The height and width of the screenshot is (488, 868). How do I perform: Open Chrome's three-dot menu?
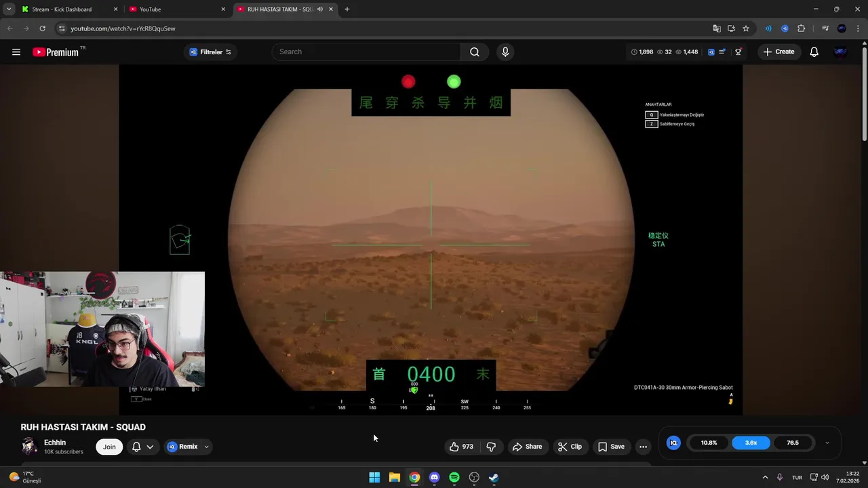click(859, 28)
